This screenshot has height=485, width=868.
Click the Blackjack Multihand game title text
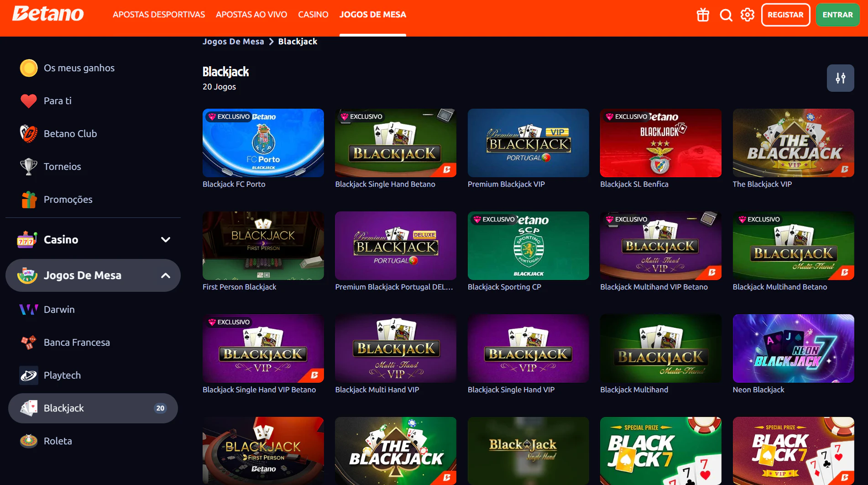pos(634,390)
